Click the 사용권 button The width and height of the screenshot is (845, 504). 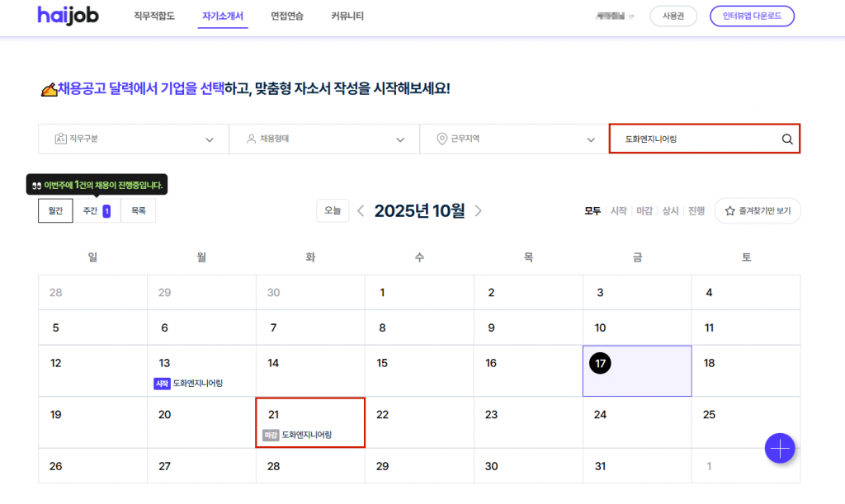[x=673, y=16]
